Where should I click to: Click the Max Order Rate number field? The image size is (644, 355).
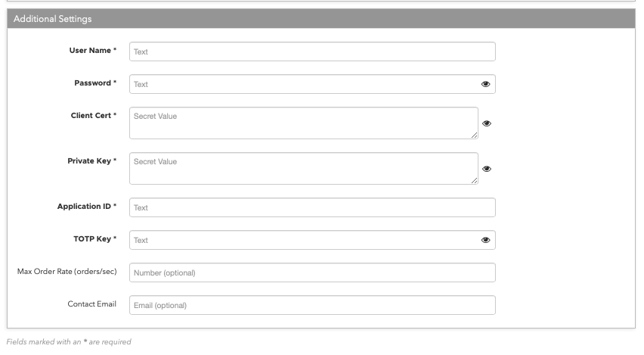click(x=312, y=272)
